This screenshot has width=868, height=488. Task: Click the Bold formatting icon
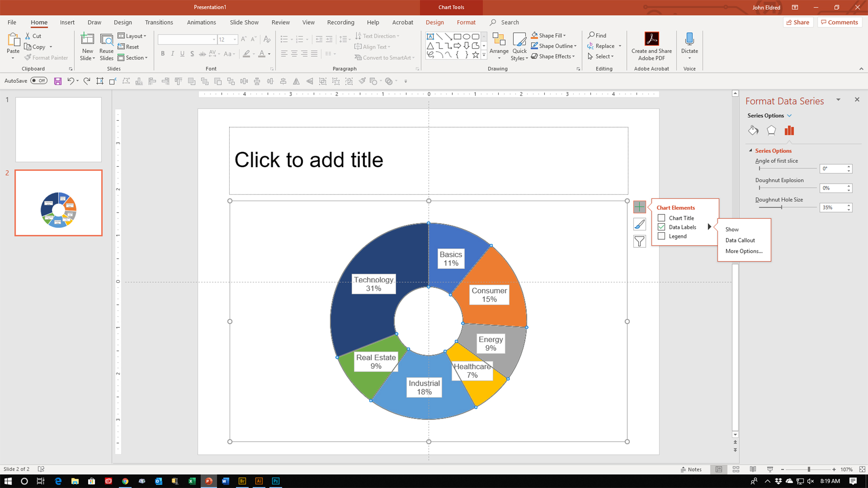tap(163, 54)
